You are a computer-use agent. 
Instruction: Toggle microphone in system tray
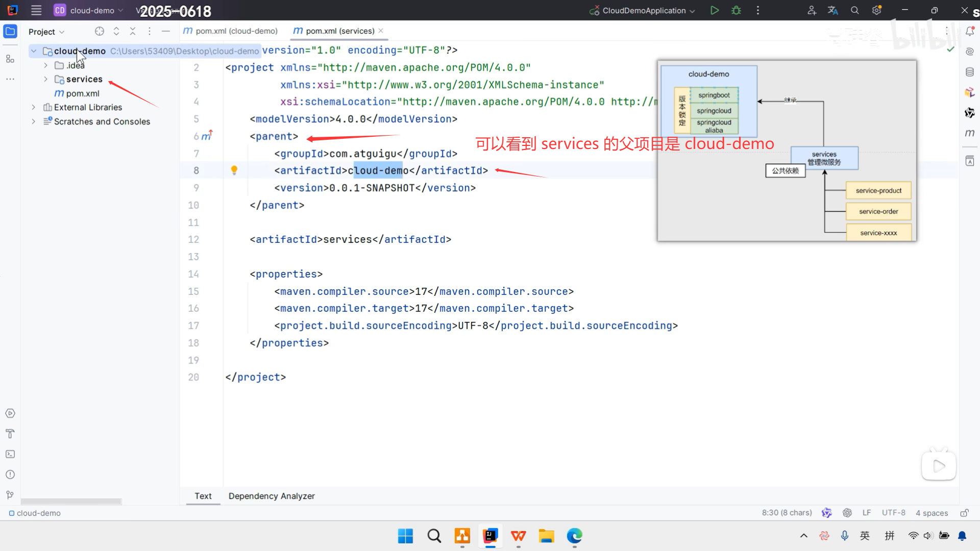point(845,536)
